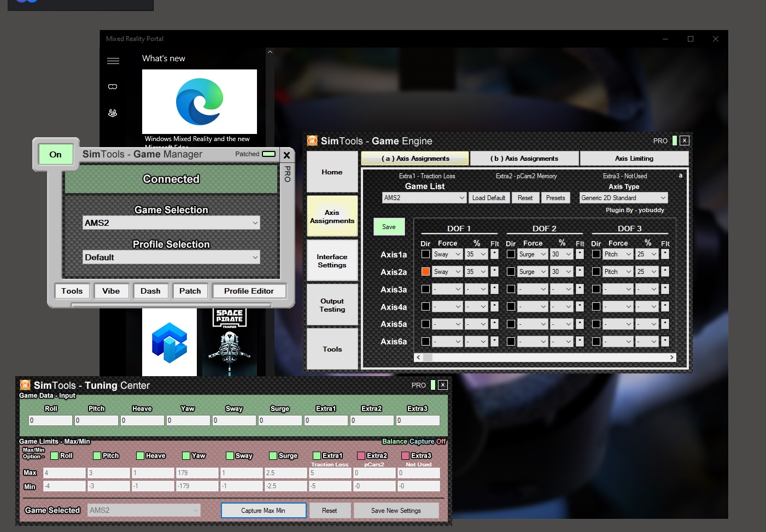Minimize the Mixed Reality Portal window
766x532 pixels.
click(x=665, y=39)
